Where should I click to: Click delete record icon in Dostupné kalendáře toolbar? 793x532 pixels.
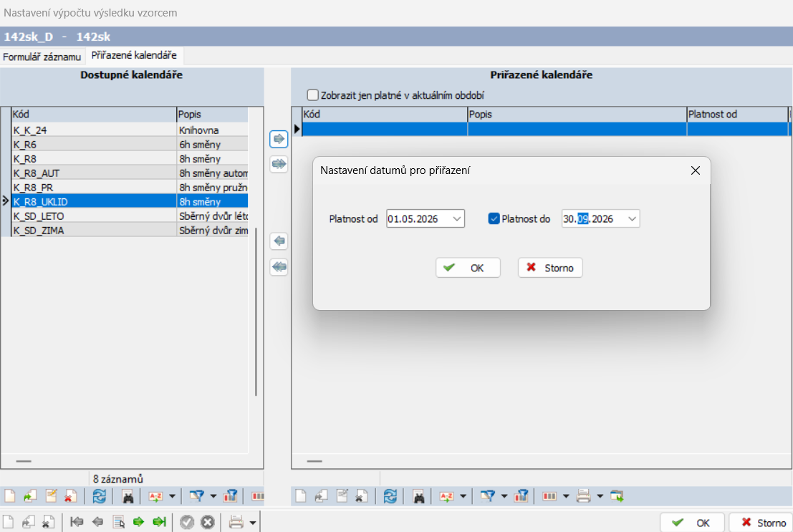pyautogui.click(x=70, y=496)
